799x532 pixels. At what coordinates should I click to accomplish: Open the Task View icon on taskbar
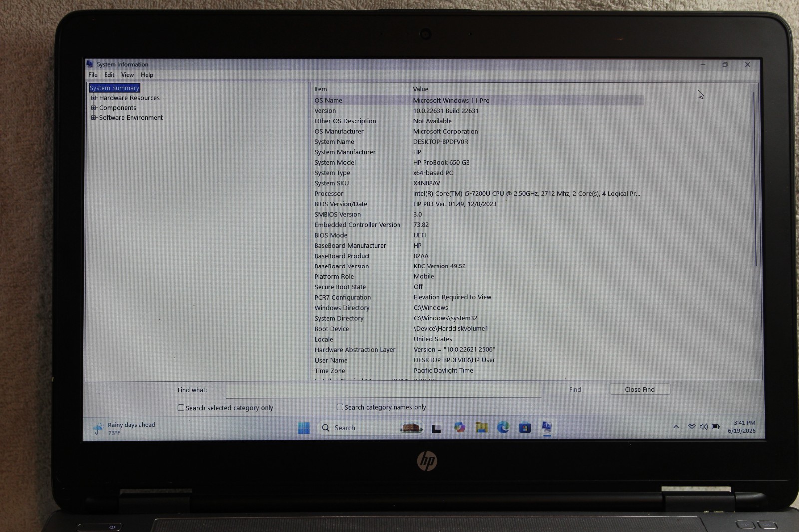436,428
